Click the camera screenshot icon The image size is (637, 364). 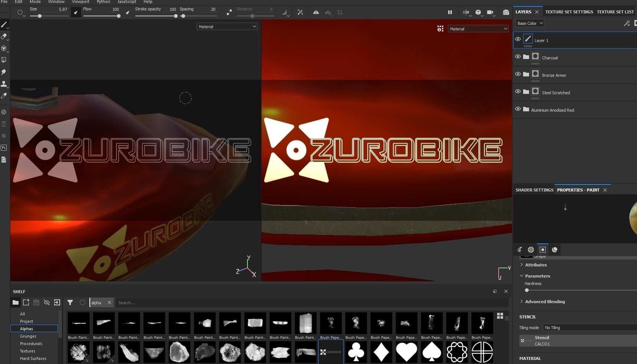click(x=506, y=12)
